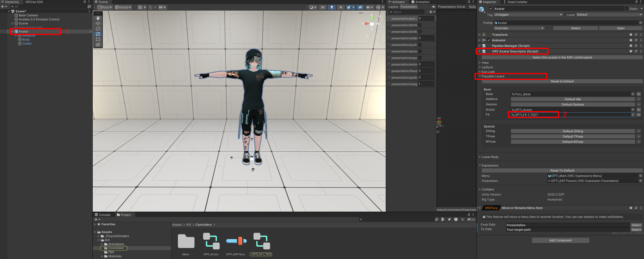
Task: Switch to Animator Layers tab
Action: click(393, 7)
